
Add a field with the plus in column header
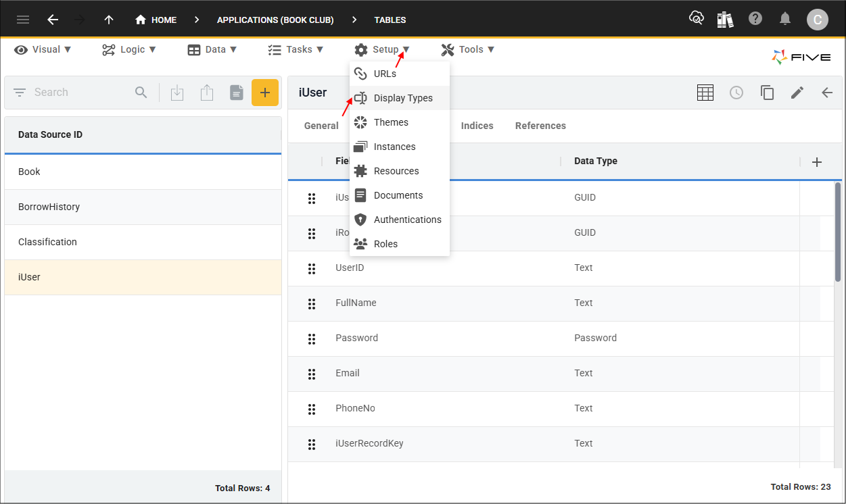(x=817, y=161)
